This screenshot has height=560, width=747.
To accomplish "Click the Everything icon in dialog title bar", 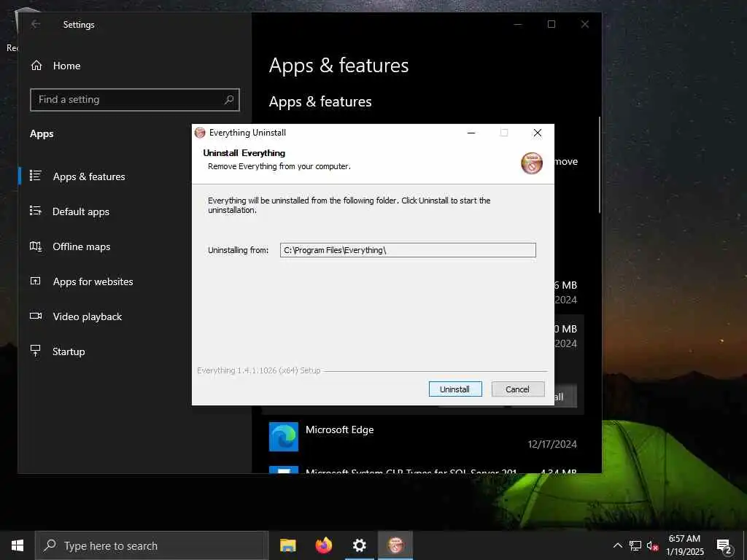I will click(200, 133).
